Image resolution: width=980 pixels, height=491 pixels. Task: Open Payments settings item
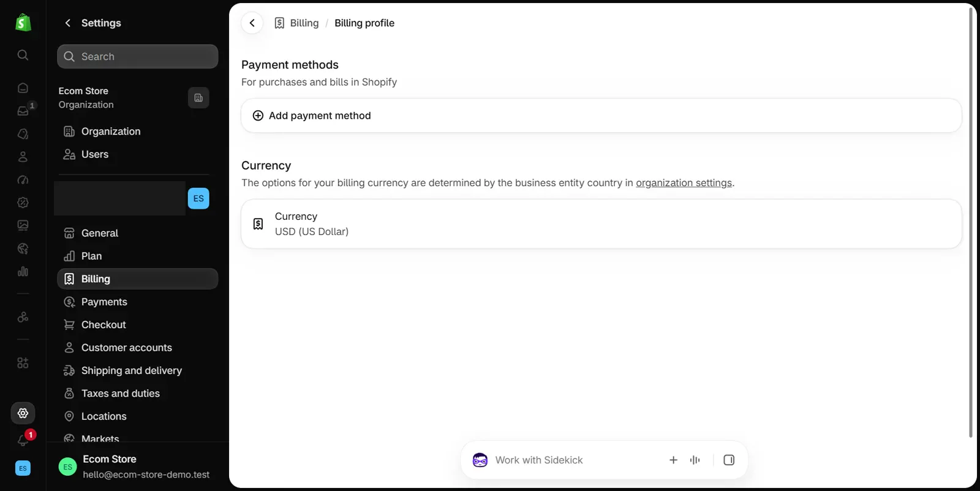click(x=138, y=302)
